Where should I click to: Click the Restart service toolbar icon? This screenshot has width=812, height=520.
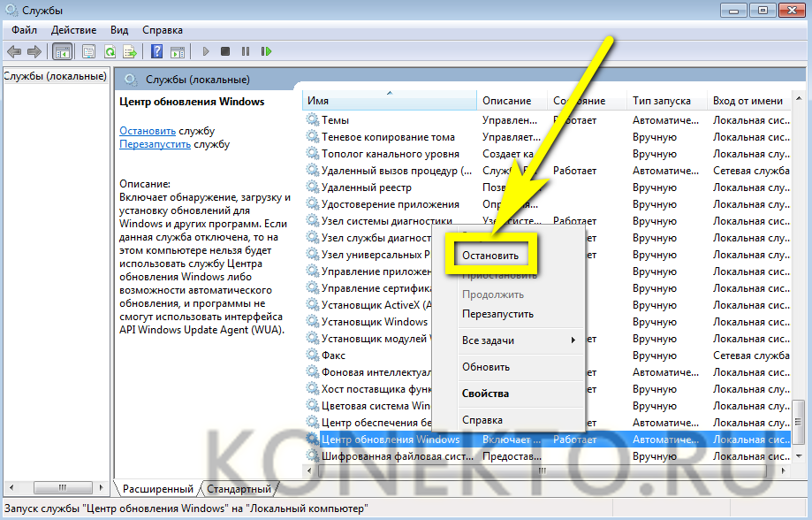pyautogui.click(x=266, y=51)
